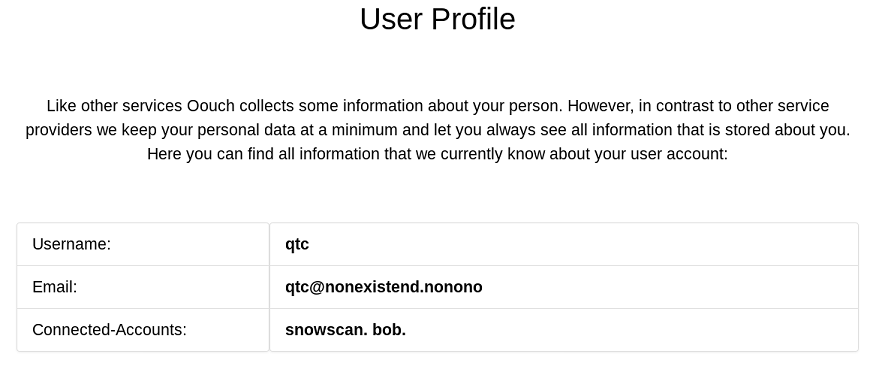Select the Email label cell
The image size is (870, 366).
pos(143,287)
